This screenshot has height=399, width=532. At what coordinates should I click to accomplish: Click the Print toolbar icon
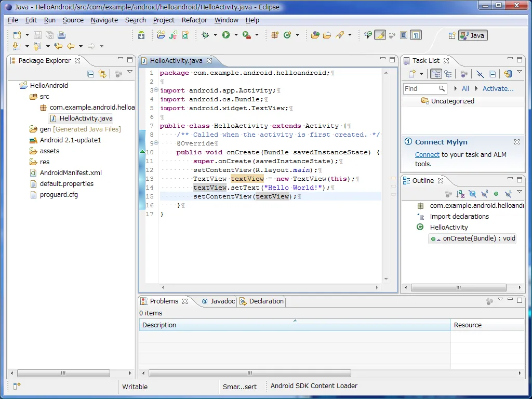point(61,35)
